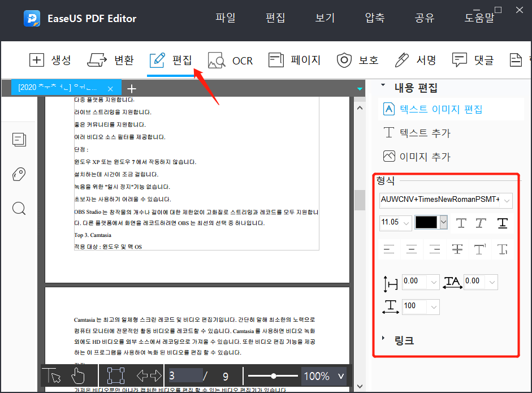This screenshot has height=393, width=532.
Task: Open the 서명 (Signature) tool
Action: point(412,59)
